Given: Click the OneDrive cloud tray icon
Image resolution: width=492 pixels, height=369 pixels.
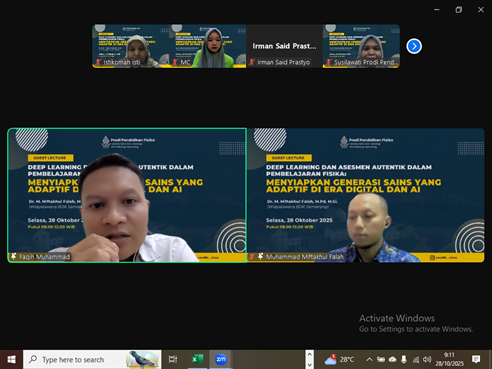Looking at the screenshot, I should pyautogui.click(x=393, y=359).
